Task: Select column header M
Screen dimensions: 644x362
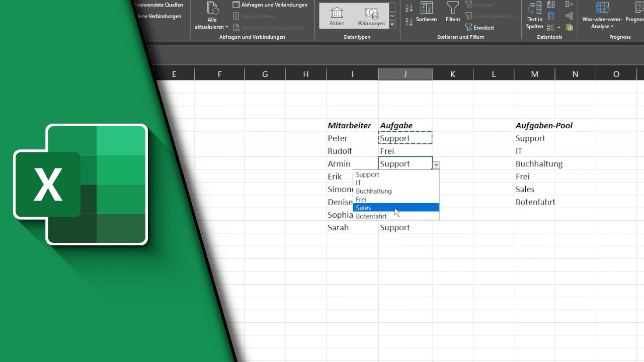Action: (x=534, y=74)
